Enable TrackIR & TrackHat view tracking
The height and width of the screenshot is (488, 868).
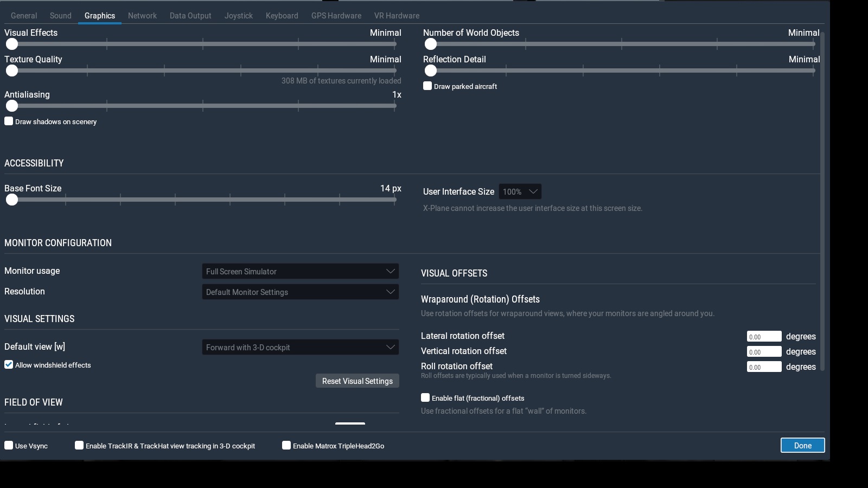point(79,446)
